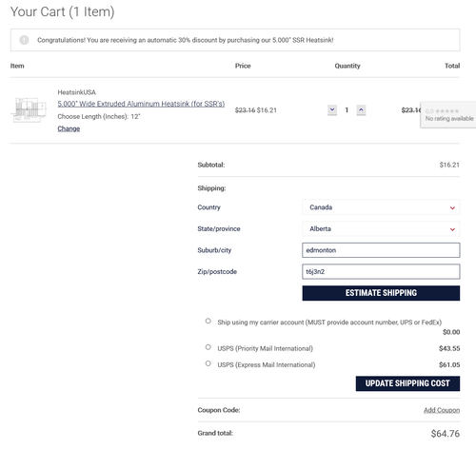Click the 'No rating available' rating badge
Viewport: 476px width, 450px height.
pos(448,115)
